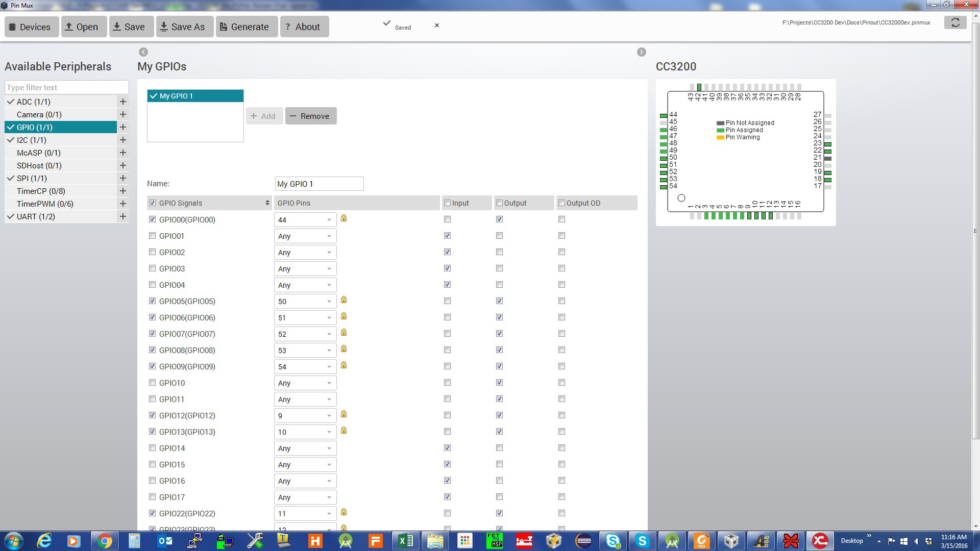Click the Pin Warning yellow legend swatch
Screen dimensions: 980x551
pyautogui.click(x=720, y=137)
